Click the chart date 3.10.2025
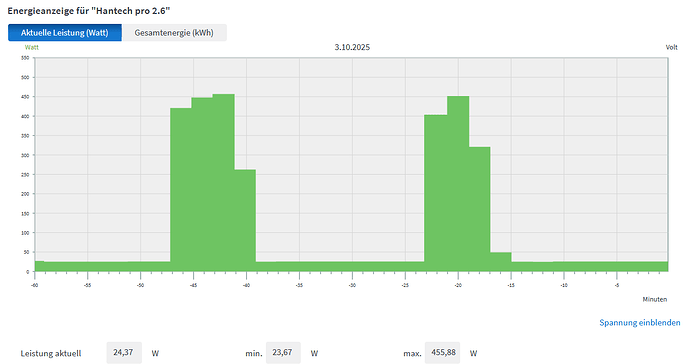Viewport: 690px width, 364px height. [x=352, y=47]
